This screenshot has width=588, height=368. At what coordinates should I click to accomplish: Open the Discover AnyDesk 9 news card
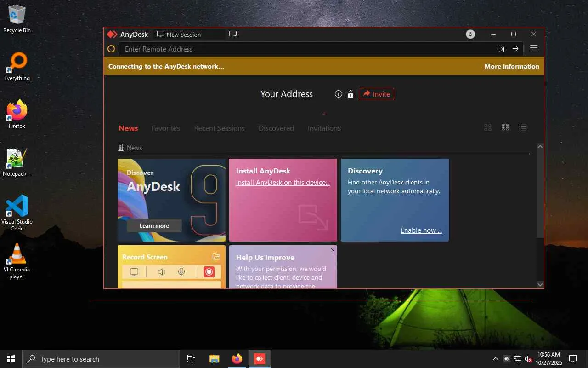click(x=171, y=200)
